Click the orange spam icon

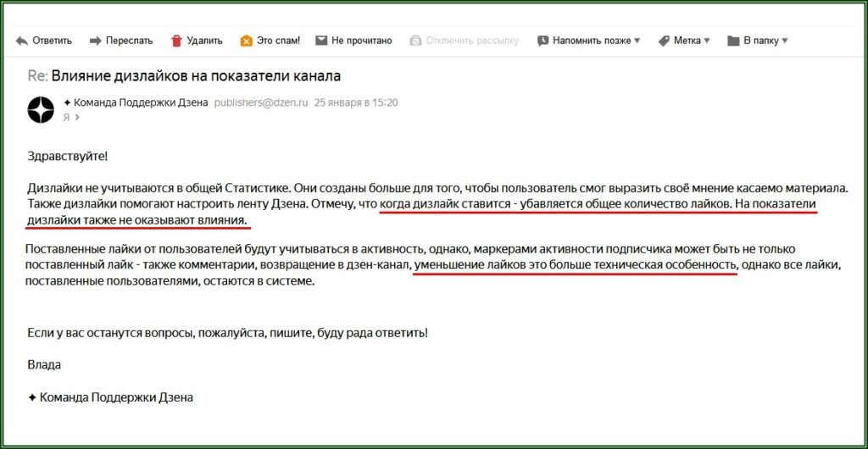point(247,41)
